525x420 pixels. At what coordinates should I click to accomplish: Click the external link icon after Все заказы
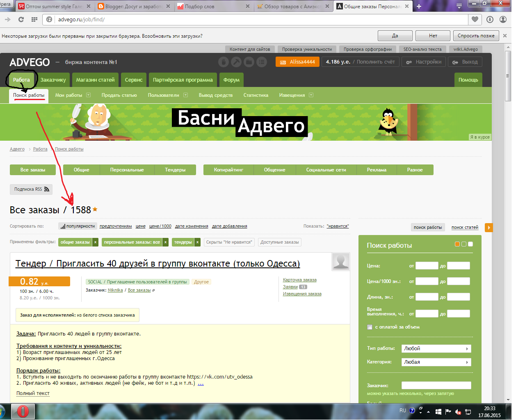click(x=153, y=290)
